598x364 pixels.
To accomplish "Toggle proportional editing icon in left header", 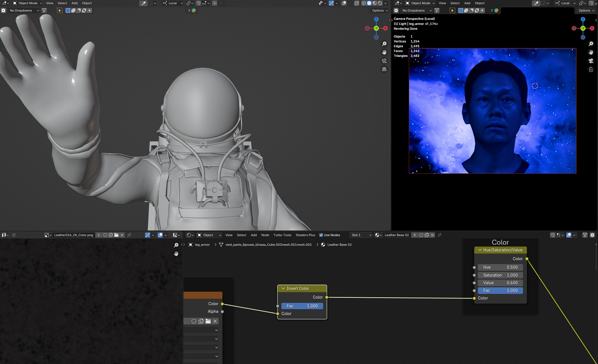I will (215, 3).
